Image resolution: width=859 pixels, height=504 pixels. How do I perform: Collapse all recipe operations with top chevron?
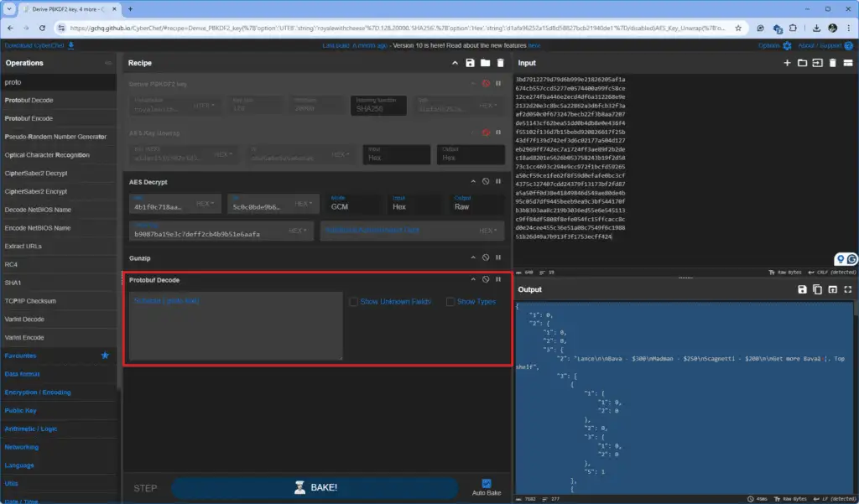[455, 63]
